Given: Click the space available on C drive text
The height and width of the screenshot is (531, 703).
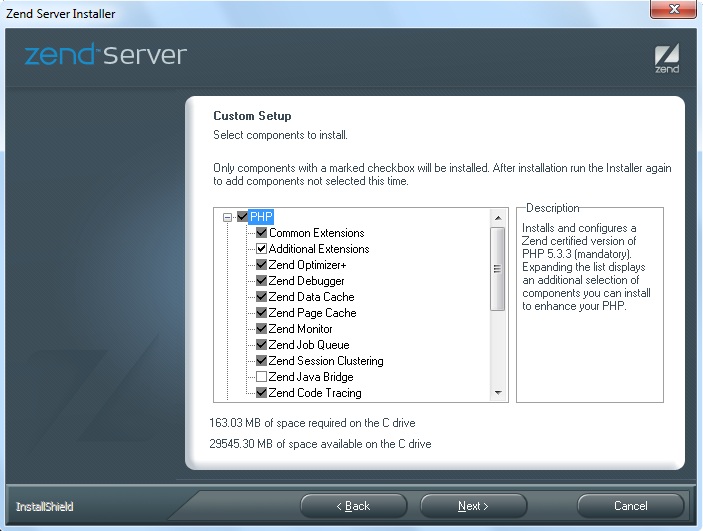Looking at the screenshot, I should (x=320, y=444).
